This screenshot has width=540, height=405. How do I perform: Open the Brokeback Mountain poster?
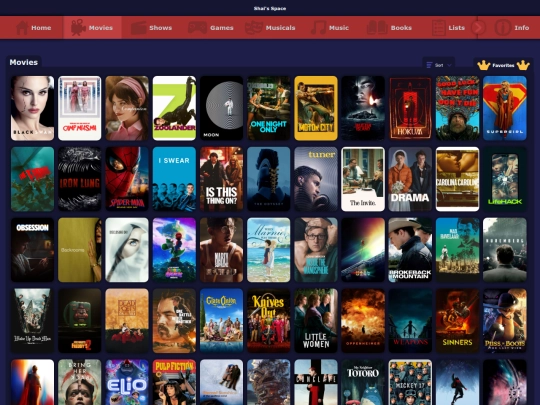pos(410,250)
